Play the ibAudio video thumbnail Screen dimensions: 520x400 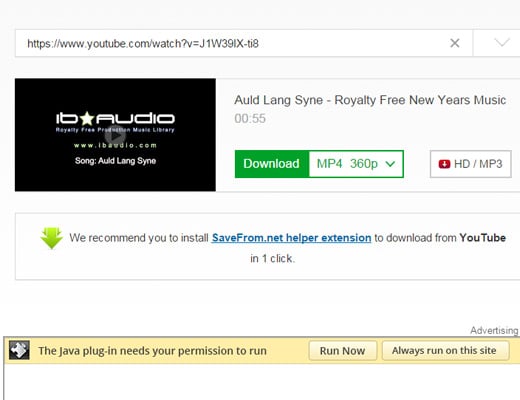tap(115, 136)
